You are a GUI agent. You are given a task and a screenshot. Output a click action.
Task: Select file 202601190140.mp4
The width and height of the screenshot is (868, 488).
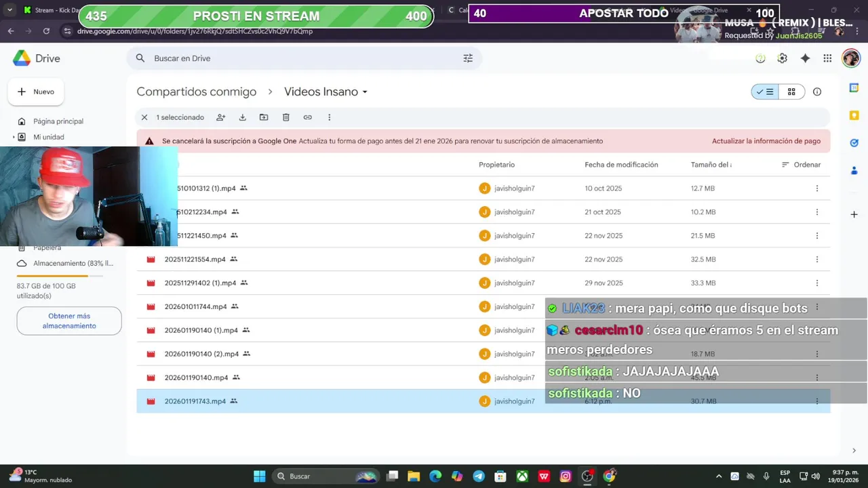click(x=196, y=378)
